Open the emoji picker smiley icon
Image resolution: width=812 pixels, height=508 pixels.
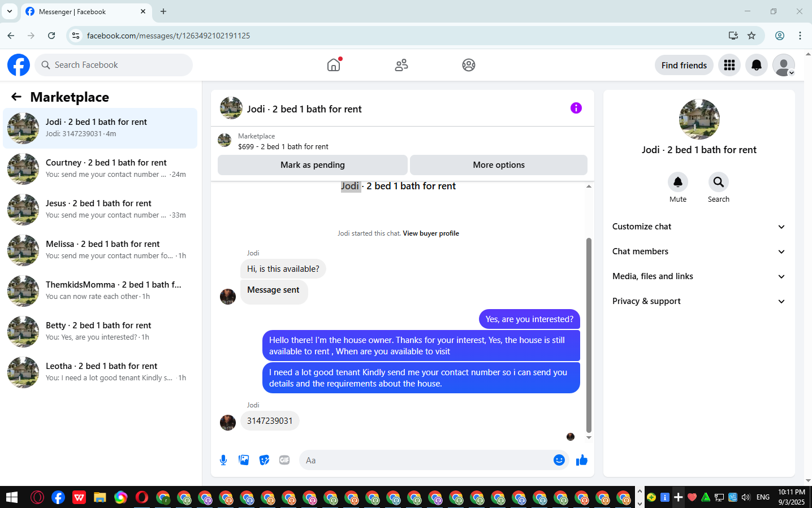coord(559,460)
